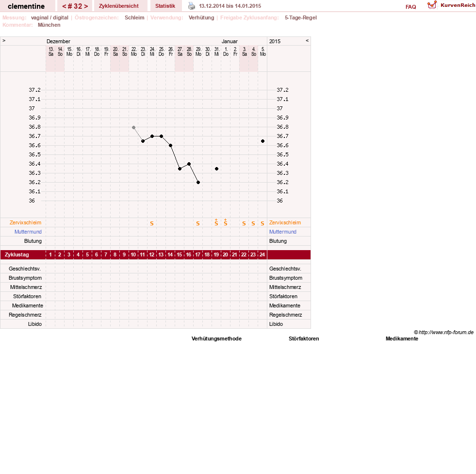Click the left Libido row label
The image size is (476, 474).
tap(35, 324)
